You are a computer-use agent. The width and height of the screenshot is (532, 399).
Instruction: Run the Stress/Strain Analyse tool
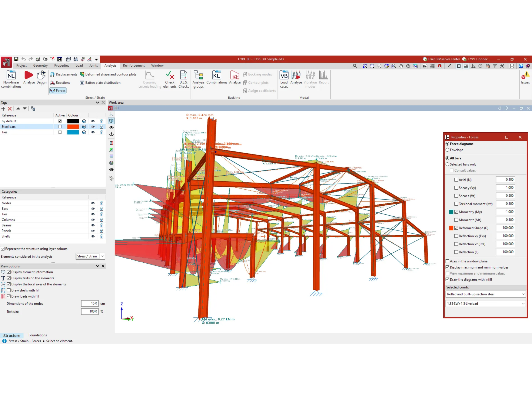29,76
